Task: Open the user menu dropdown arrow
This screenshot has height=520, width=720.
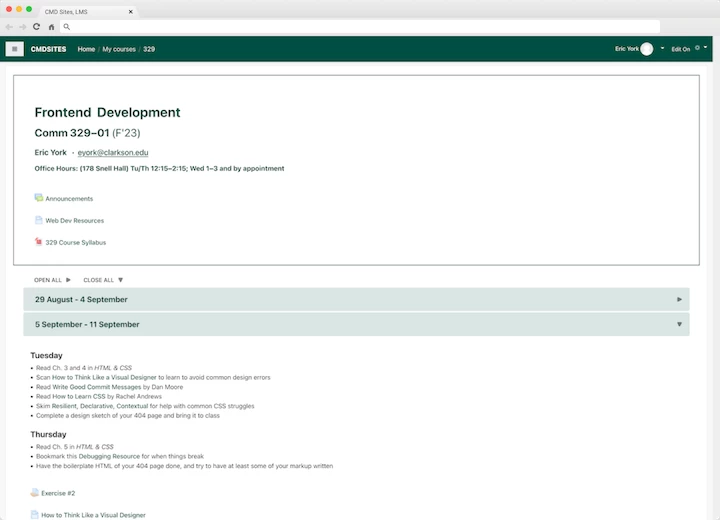Action: click(x=662, y=48)
